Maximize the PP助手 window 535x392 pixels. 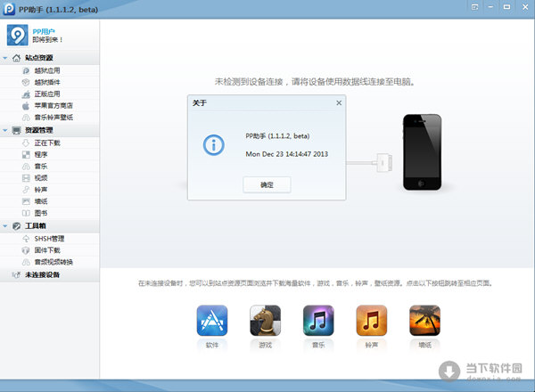(507, 7)
